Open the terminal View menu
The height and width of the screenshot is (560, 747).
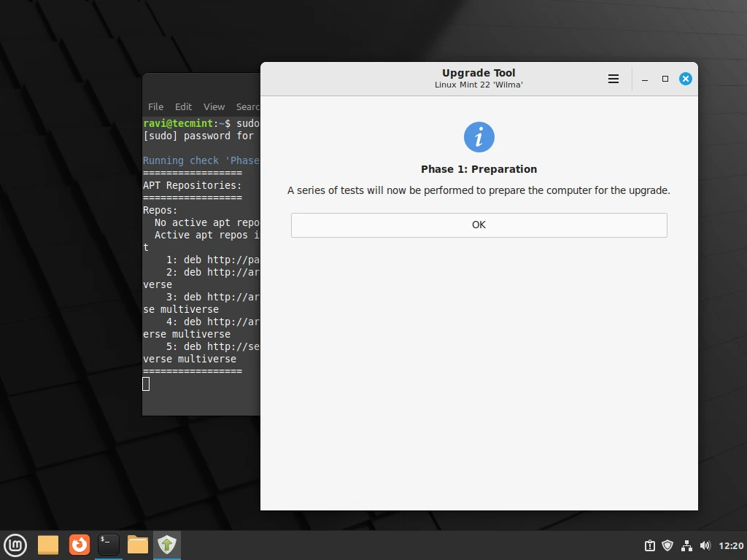214,106
